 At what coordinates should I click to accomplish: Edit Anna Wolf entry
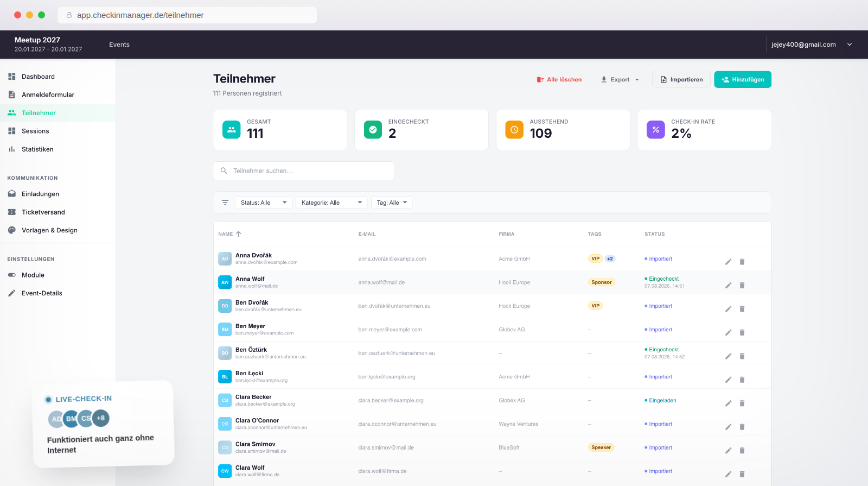pos(729,285)
